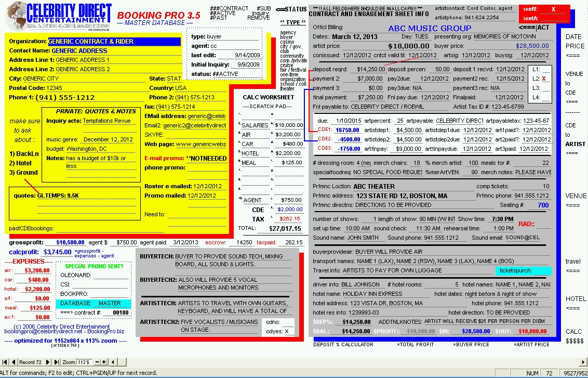Mark the sentA field
This screenshot has height=378, width=588.
click(x=553, y=18)
